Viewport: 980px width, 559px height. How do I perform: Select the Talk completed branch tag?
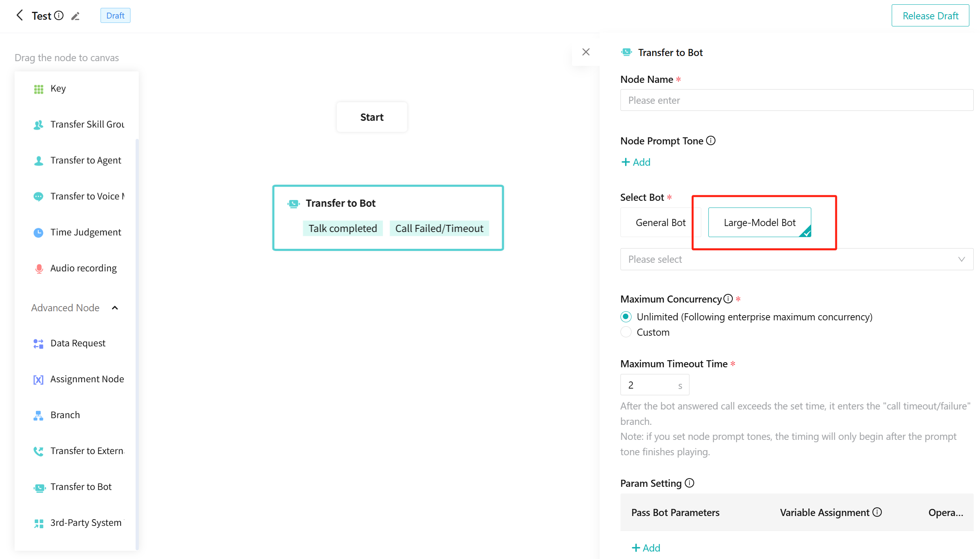(343, 228)
